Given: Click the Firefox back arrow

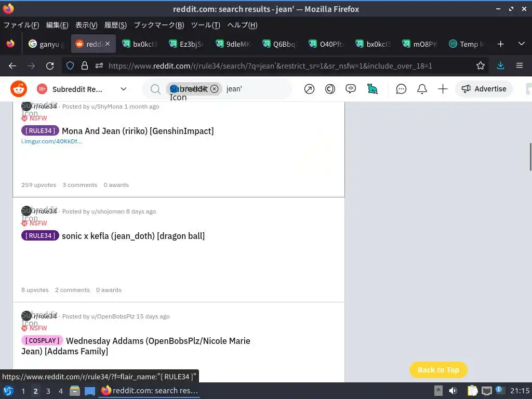Looking at the screenshot, I should tap(12, 66).
